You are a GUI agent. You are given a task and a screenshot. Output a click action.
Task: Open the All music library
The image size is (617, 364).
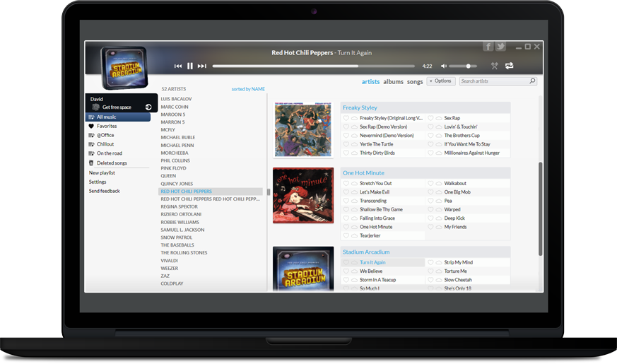[118, 117]
